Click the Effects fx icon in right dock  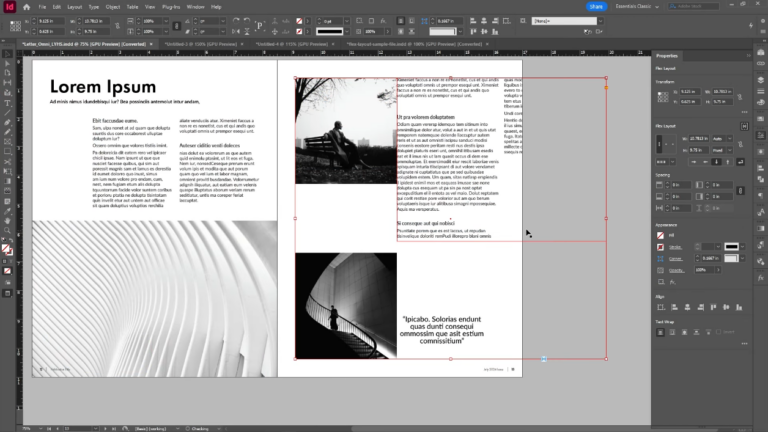pos(761,278)
